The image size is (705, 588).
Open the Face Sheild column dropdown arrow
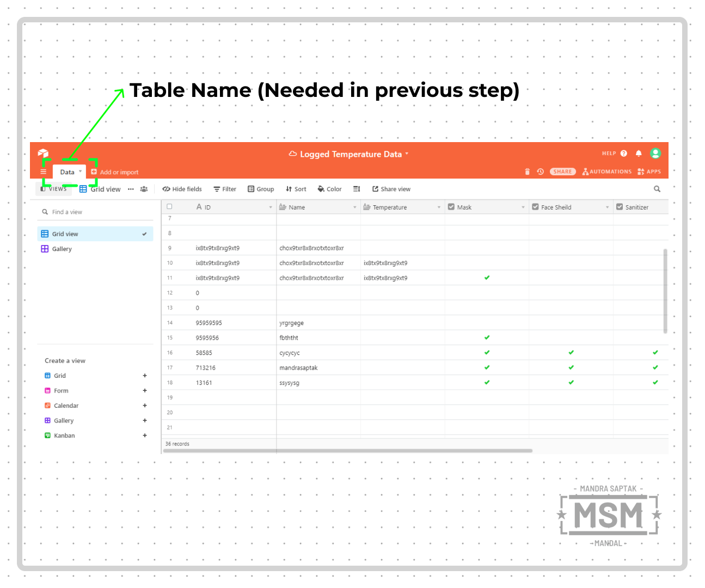pyautogui.click(x=608, y=207)
